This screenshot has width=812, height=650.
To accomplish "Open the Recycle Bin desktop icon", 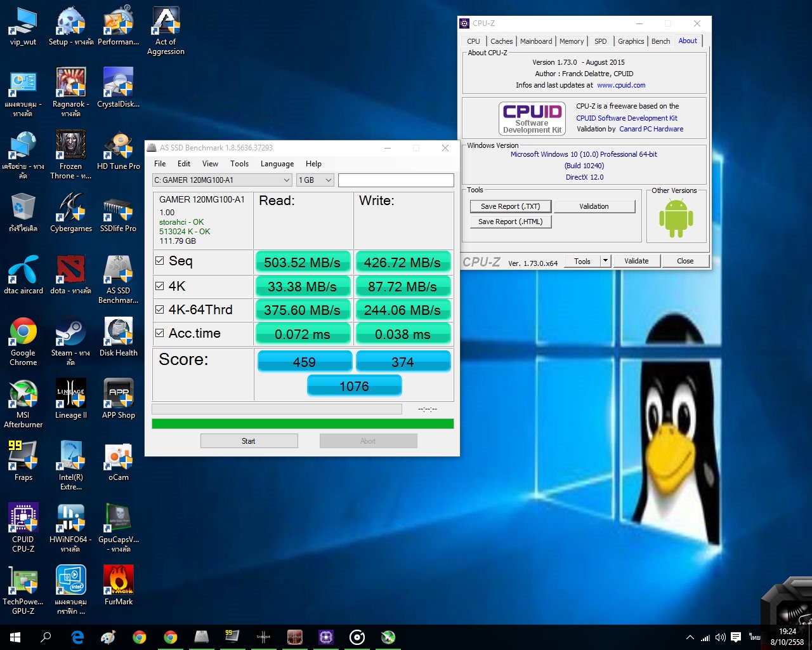I will [23, 213].
